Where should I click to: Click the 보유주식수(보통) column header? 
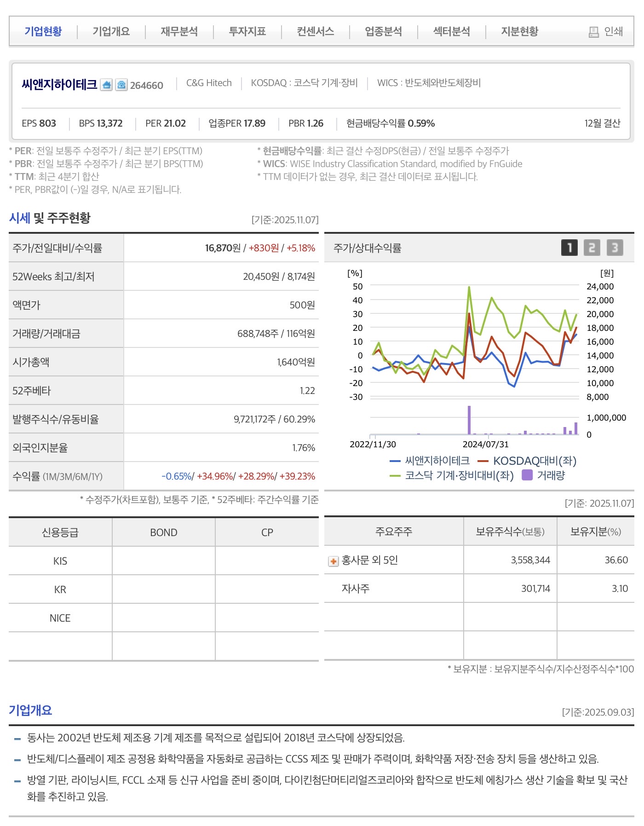[510, 531]
